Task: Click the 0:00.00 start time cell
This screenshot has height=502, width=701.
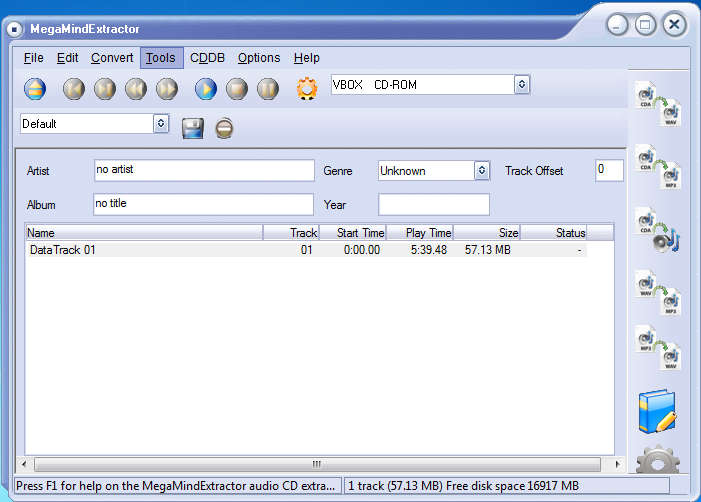Action: click(362, 250)
